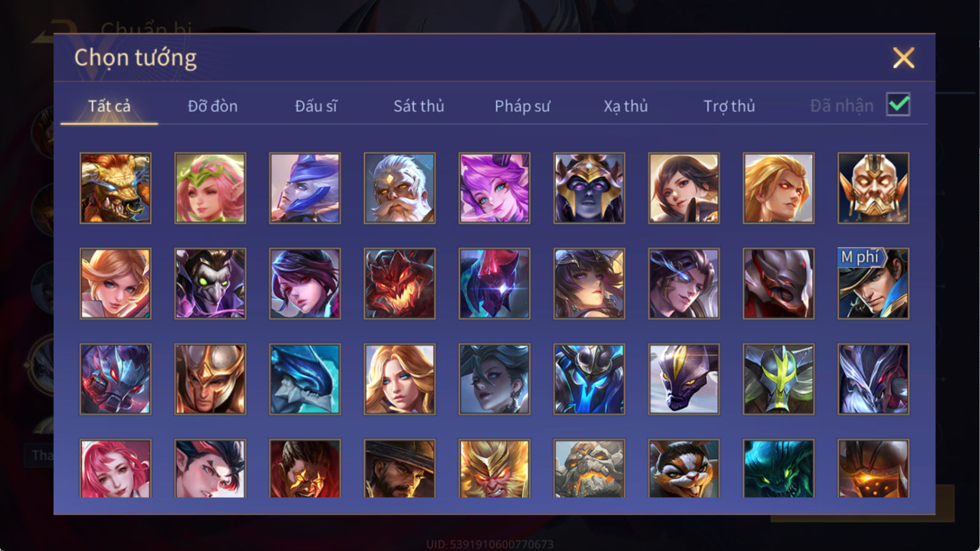Pick the golden-masked bald hero with pointed ears

pos(873,188)
